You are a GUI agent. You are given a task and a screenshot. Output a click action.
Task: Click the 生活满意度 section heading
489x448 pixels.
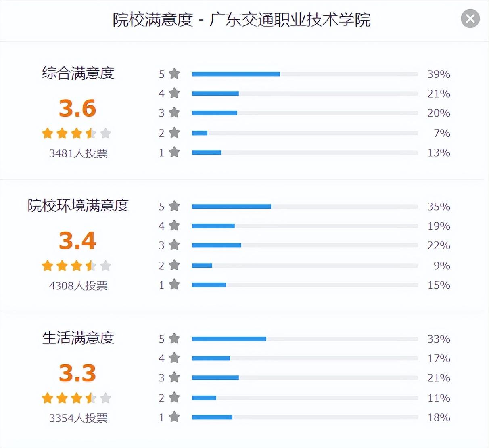(x=78, y=338)
